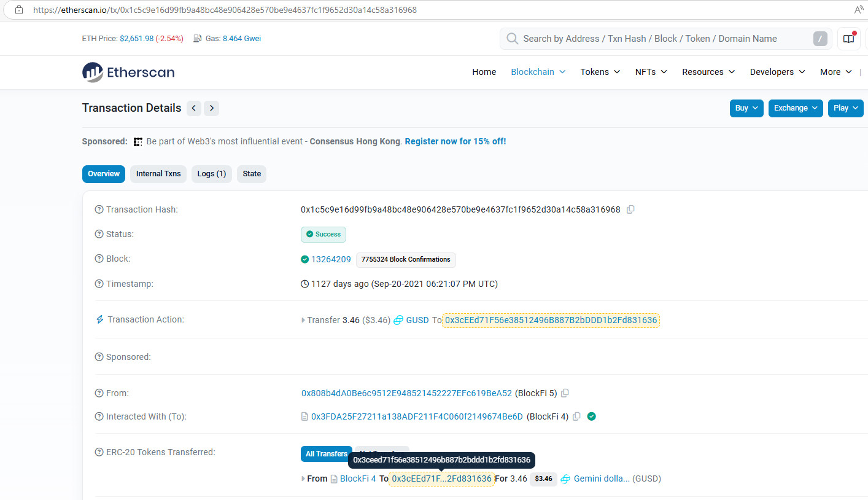Click help icon beside Block
Viewport: 868px width, 500px height.
(99, 259)
